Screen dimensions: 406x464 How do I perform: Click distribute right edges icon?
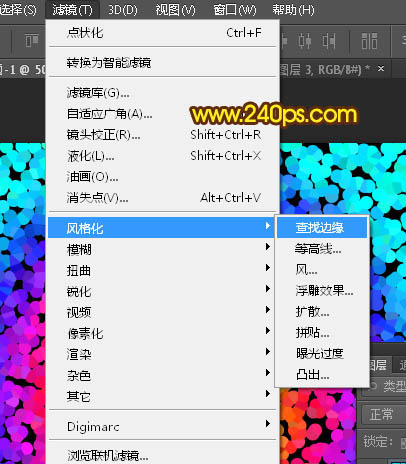(328, 41)
